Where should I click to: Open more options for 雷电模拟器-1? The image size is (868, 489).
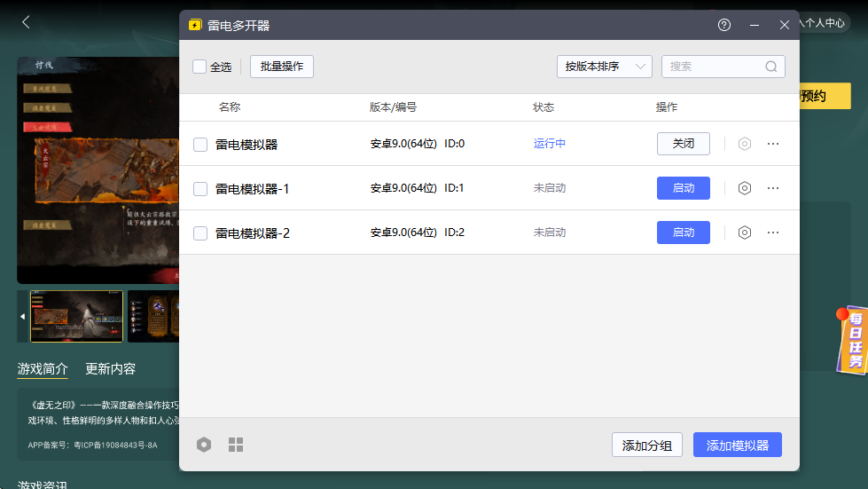[x=773, y=188]
